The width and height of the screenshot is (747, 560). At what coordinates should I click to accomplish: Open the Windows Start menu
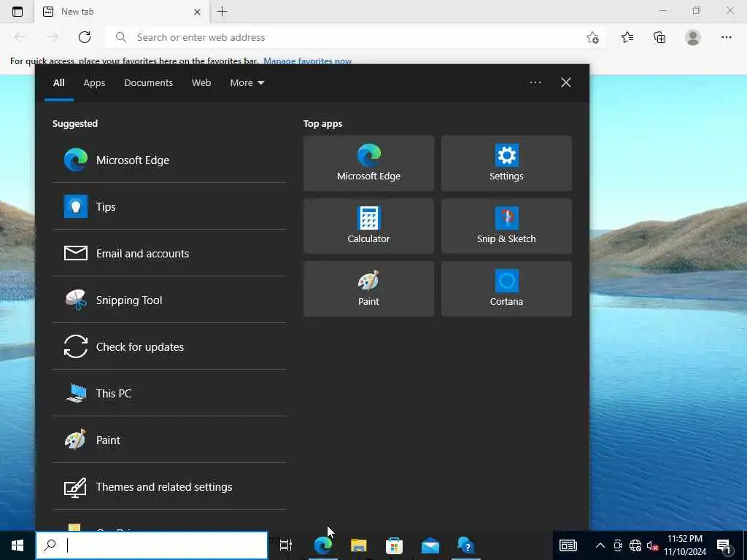click(x=18, y=545)
